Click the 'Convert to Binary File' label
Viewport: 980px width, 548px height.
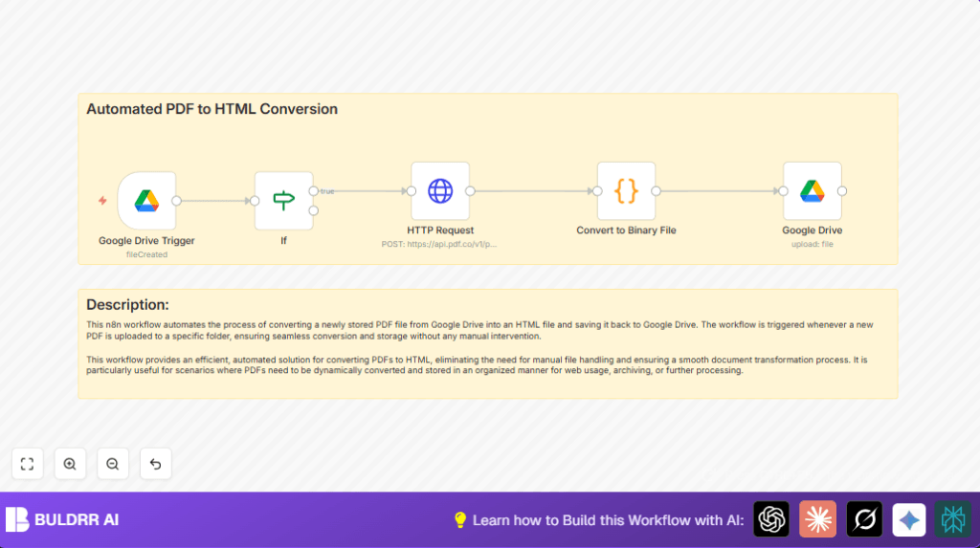click(626, 230)
